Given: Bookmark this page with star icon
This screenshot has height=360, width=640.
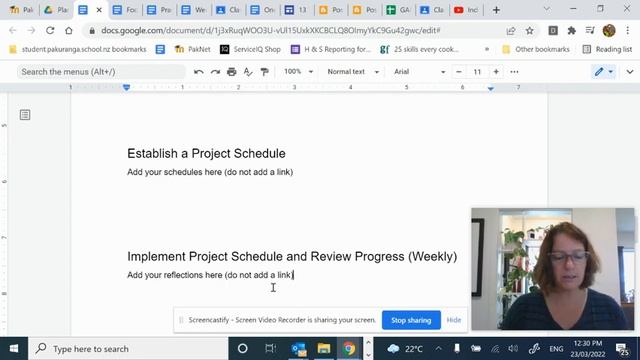Looking at the screenshot, I should (x=529, y=31).
